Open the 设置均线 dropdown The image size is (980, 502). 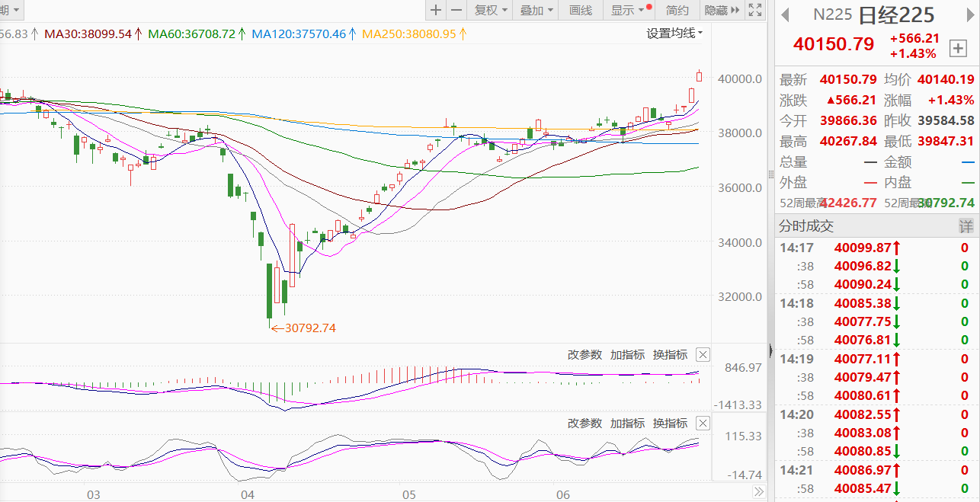click(x=674, y=33)
